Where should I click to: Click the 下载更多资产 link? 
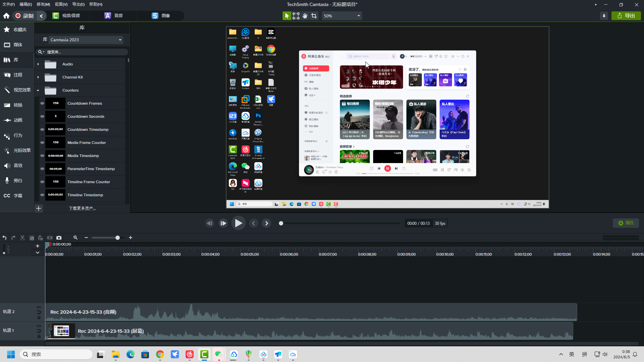click(82, 208)
